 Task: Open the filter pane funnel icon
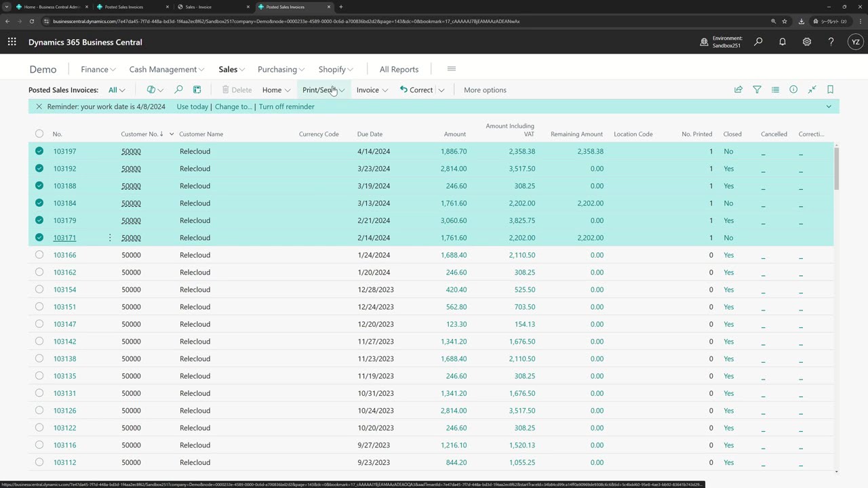coord(757,89)
